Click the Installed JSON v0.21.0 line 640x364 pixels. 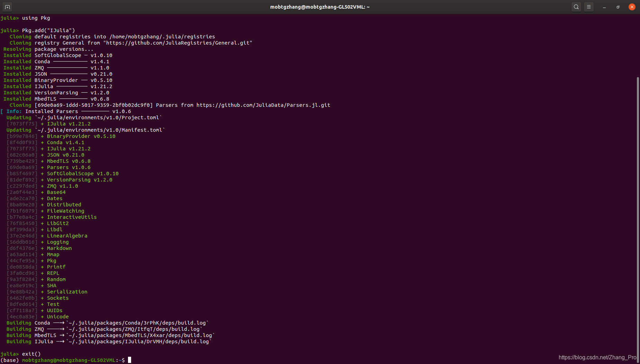tap(58, 74)
